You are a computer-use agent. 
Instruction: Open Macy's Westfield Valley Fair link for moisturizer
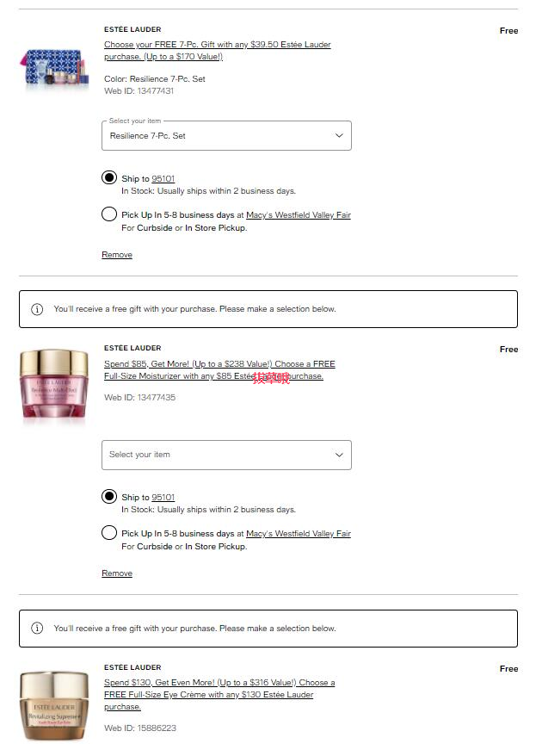[x=299, y=534]
